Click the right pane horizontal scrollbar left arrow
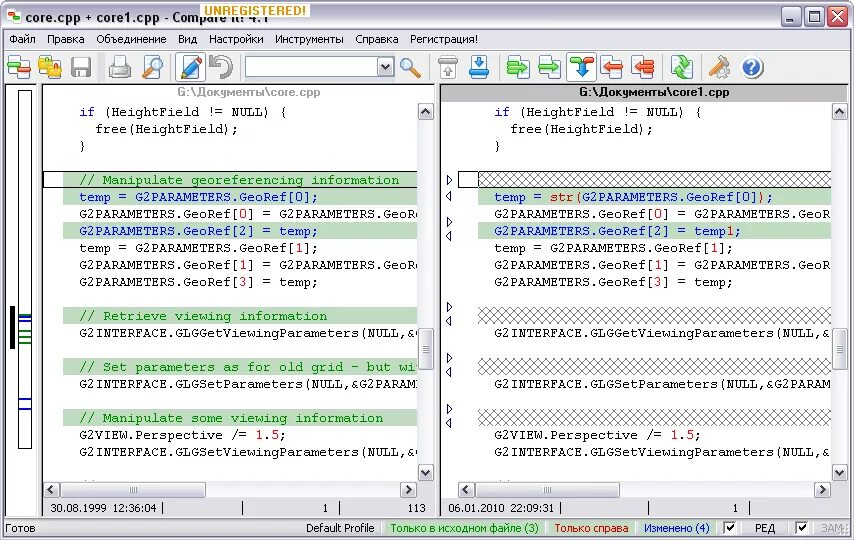The image size is (854, 540). point(466,489)
